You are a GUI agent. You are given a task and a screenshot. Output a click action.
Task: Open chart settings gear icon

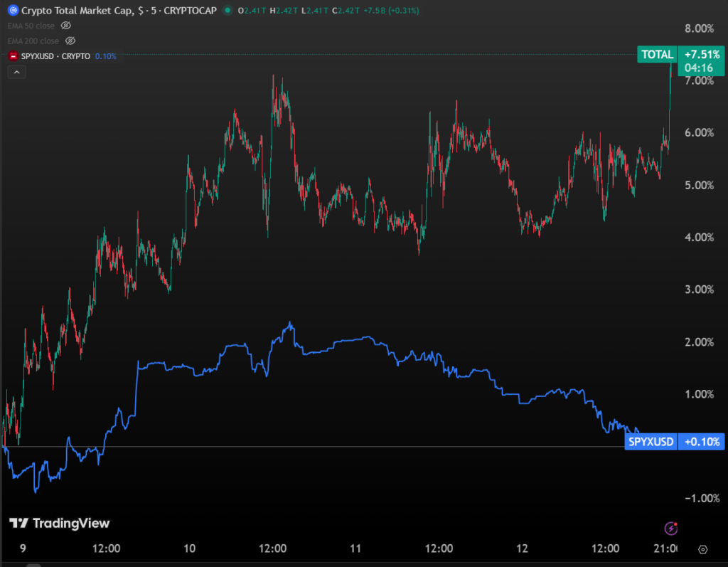coord(702,549)
